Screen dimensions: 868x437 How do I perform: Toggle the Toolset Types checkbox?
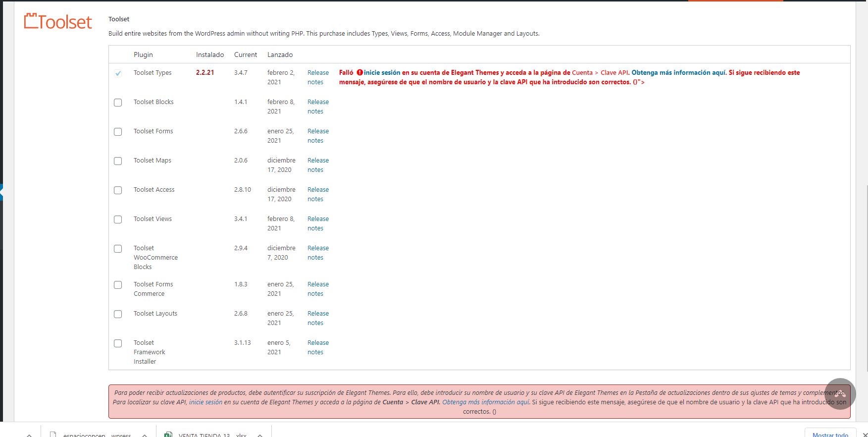click(x=118, y=73)
